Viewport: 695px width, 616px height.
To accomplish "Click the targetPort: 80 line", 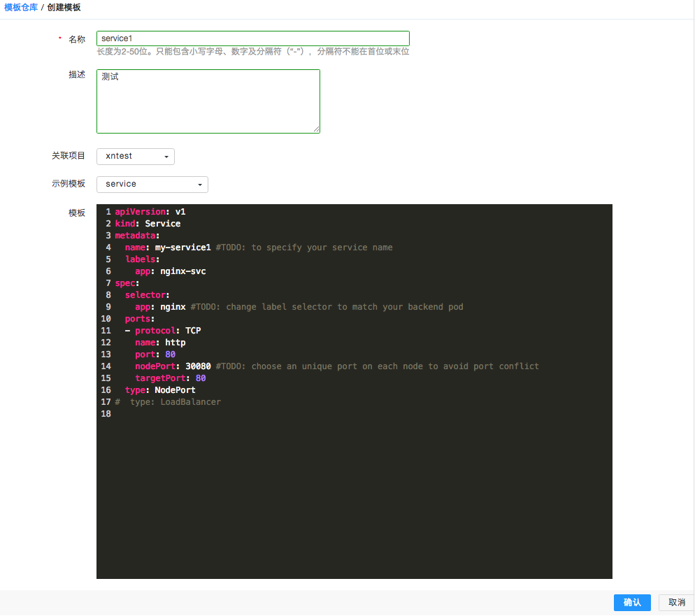I will pos(170,378).
